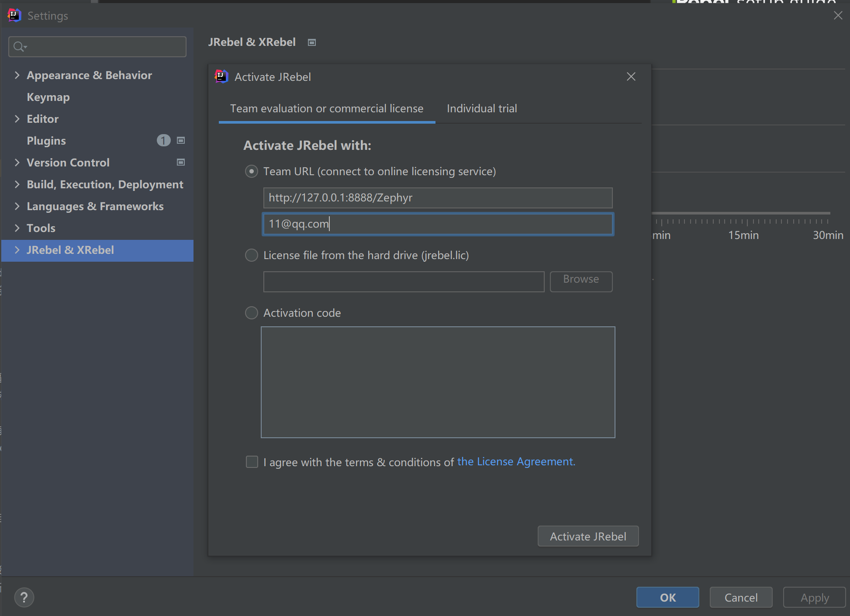Click Cancel in the Settings window

741,597
